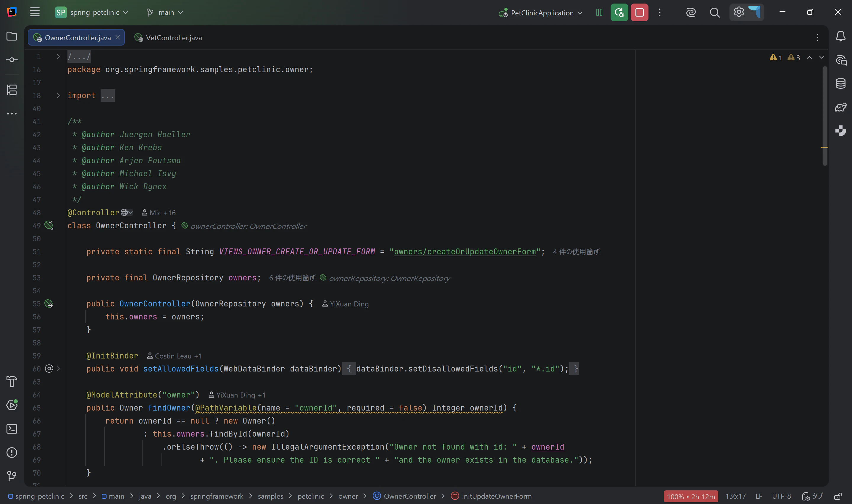Open the Project tool window folder icon
852x504 pixels.
pyautogui.click(x=12, y=36)
